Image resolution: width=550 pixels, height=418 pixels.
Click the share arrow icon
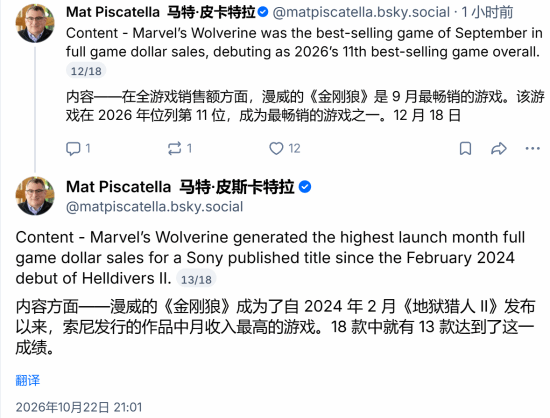pyautogui.click(x=499, y=149)
